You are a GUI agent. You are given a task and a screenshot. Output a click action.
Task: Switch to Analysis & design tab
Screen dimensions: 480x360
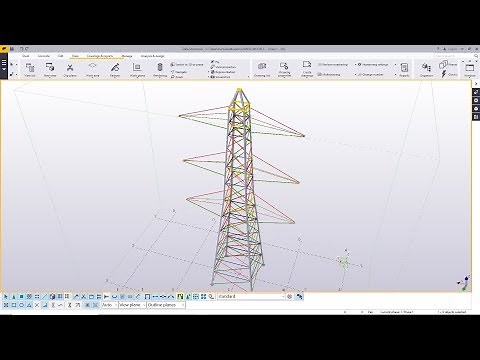pyautogui.click(x=152, y=56)
